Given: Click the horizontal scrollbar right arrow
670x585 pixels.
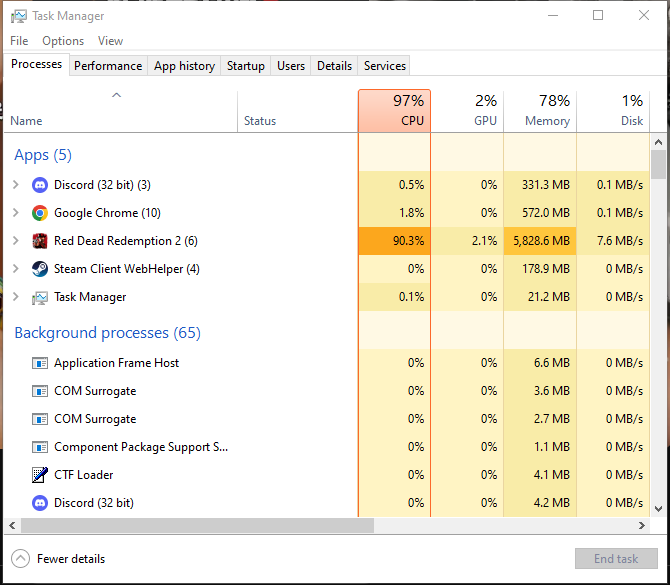Looking at the screenshot, I should click(x=642, y=526).
